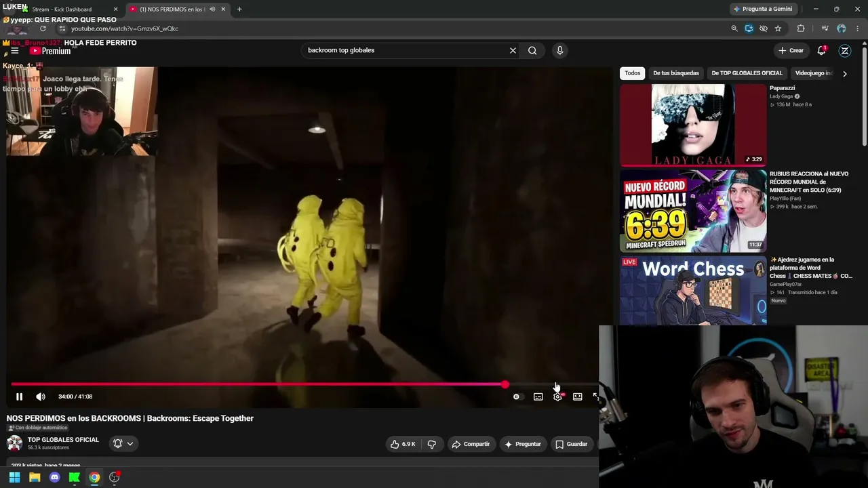Reload the page in Chrome

point(43,28)
